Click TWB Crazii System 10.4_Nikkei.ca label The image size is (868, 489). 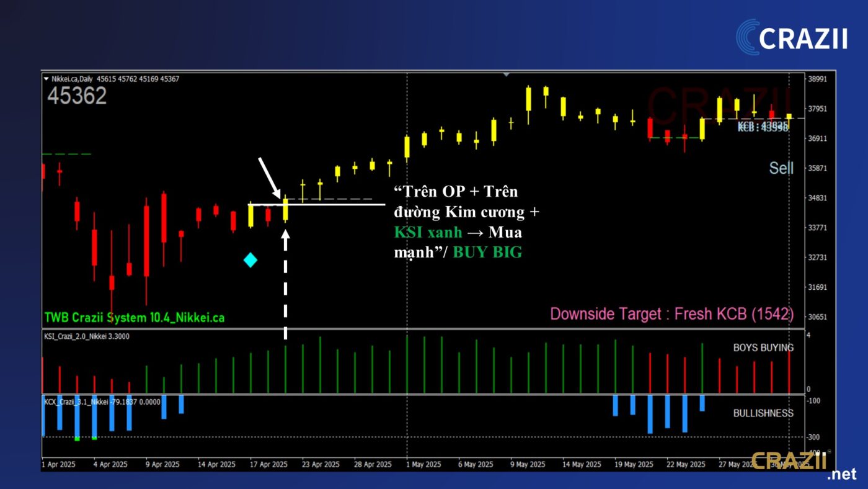(134, 318)
